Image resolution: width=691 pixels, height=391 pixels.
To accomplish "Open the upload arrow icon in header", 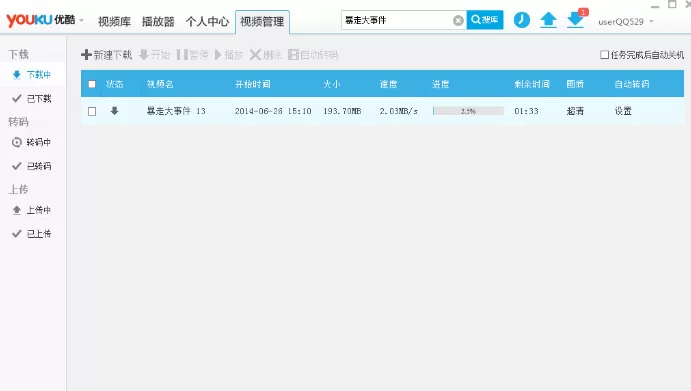I will [548, 20].
